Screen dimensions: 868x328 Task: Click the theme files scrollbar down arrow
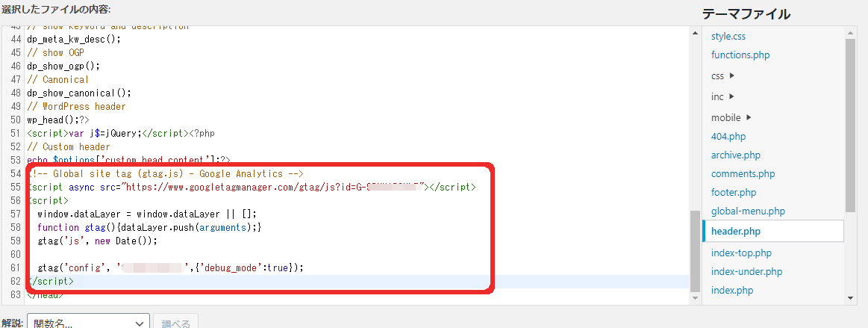[x=851, y=298]
